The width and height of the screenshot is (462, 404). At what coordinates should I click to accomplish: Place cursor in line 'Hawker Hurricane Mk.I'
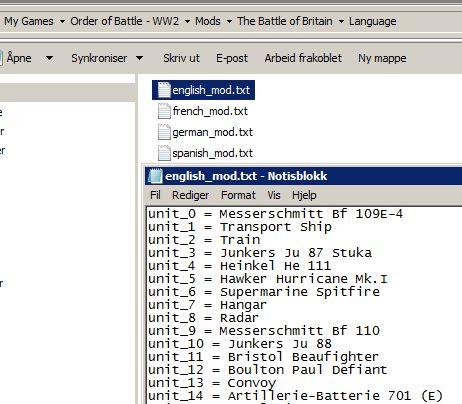point(268,279)
